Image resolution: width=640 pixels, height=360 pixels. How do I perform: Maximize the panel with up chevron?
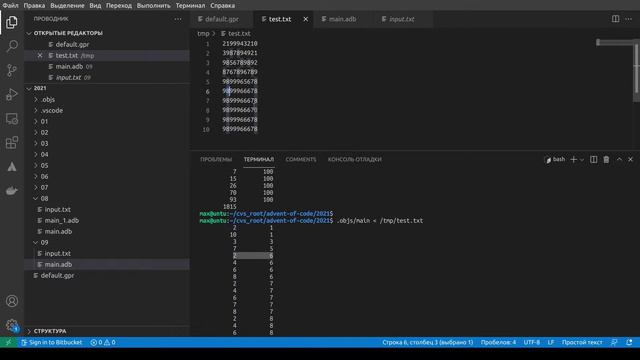619,160
